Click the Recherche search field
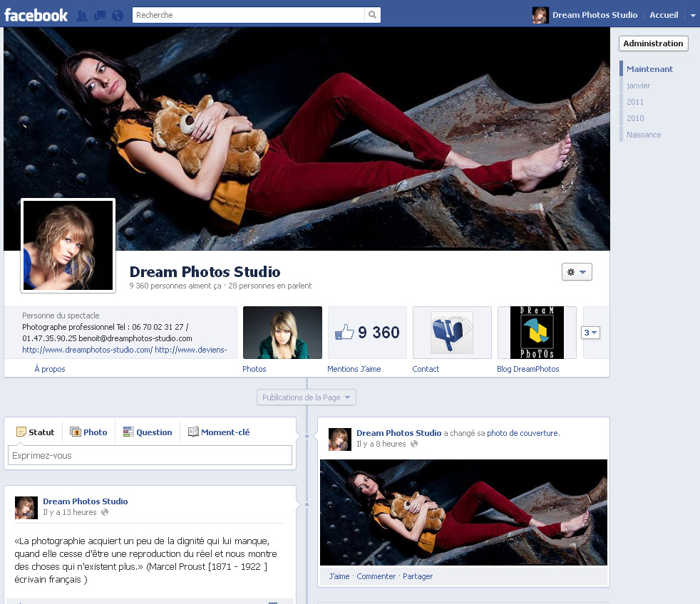The height and width of the screenshot is (604, 700). (249, 15)
